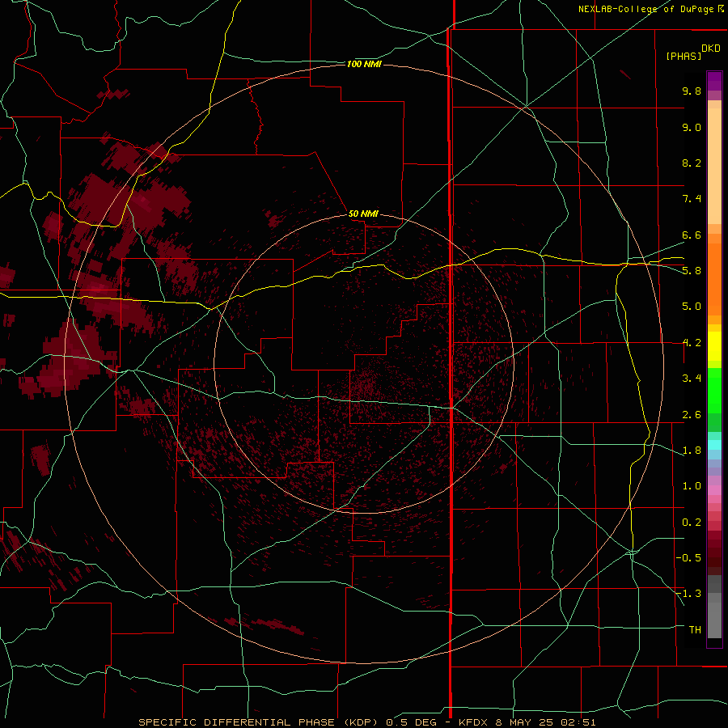This screenshot has height=728, width=728.
Task: Click the 6.6 value on the color scale
Action: pos(692,235)
